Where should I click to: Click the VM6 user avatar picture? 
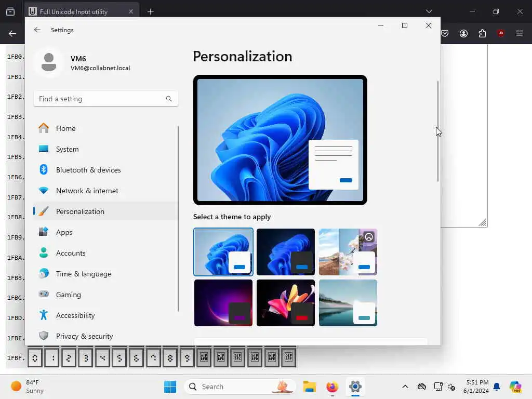pyautogui.click(x=49, y=62)
